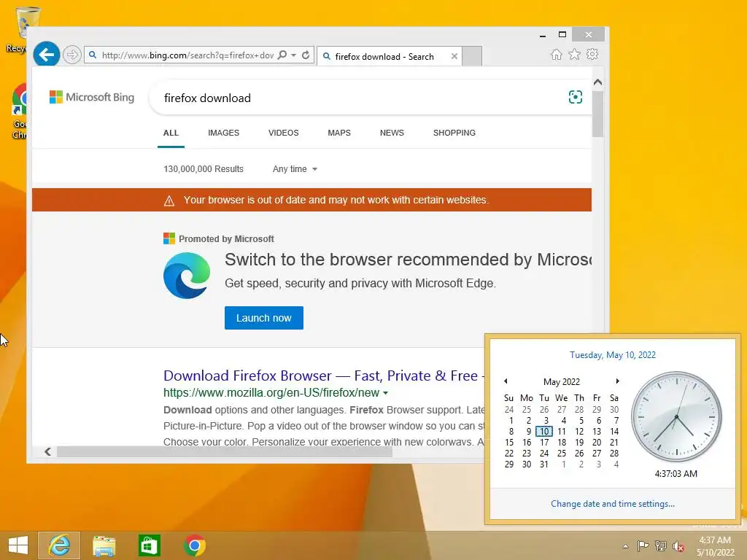
Task: Click the network tray icon
Action: [x=661, y=546]
